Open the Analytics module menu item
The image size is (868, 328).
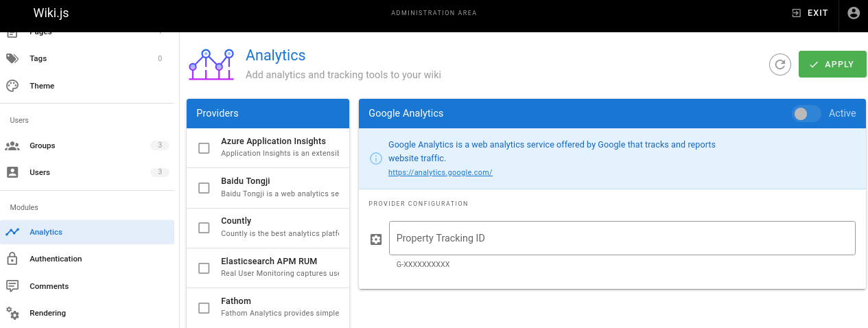coord(46,232)
